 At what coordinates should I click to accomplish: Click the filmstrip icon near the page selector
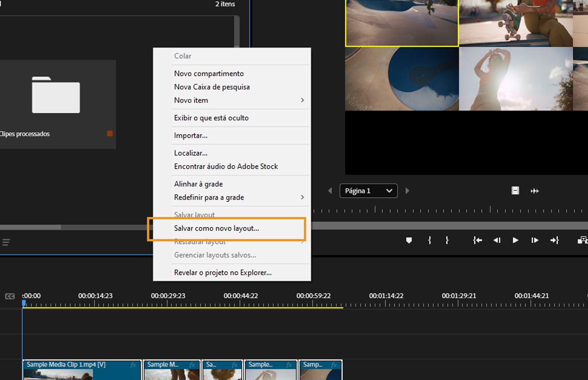tap(515, 191)
